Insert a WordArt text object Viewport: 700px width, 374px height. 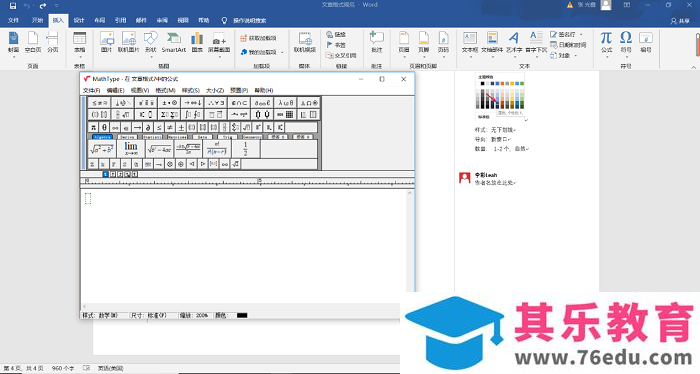pos(514,43)
